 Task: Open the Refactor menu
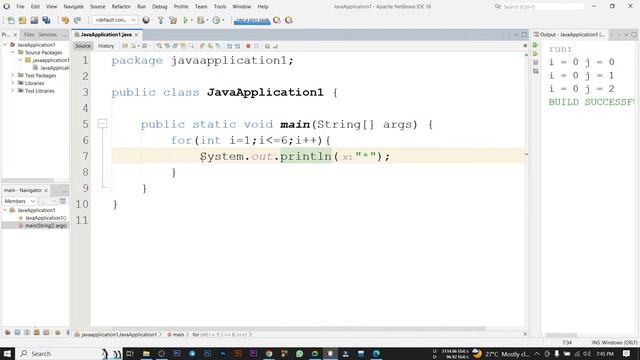(121, 7)
